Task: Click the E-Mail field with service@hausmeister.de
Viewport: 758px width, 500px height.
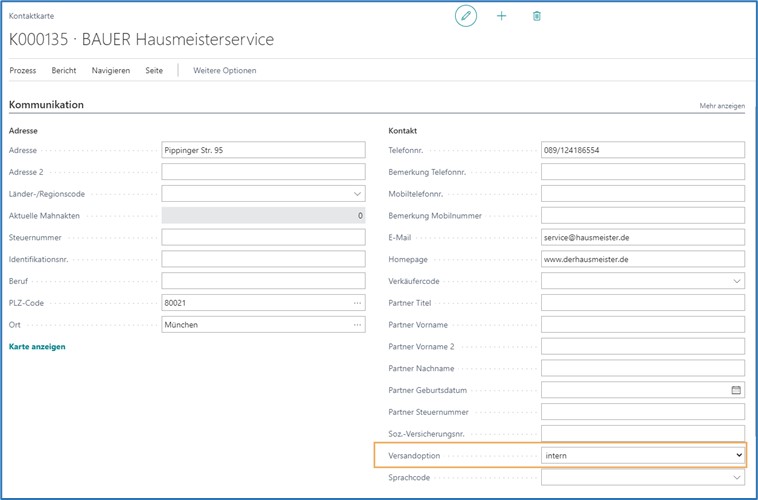Action: pyautogui.click(x=642, y=238)
